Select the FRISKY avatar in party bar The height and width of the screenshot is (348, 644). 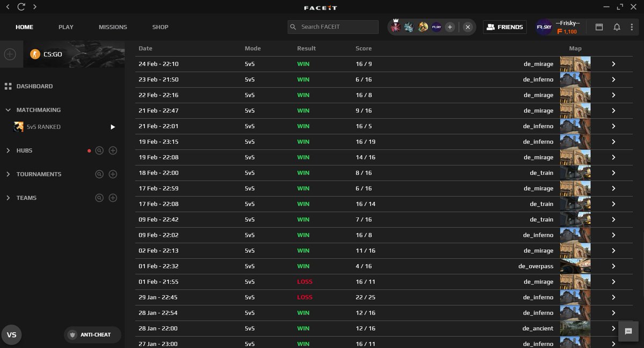tap(436, 27)
